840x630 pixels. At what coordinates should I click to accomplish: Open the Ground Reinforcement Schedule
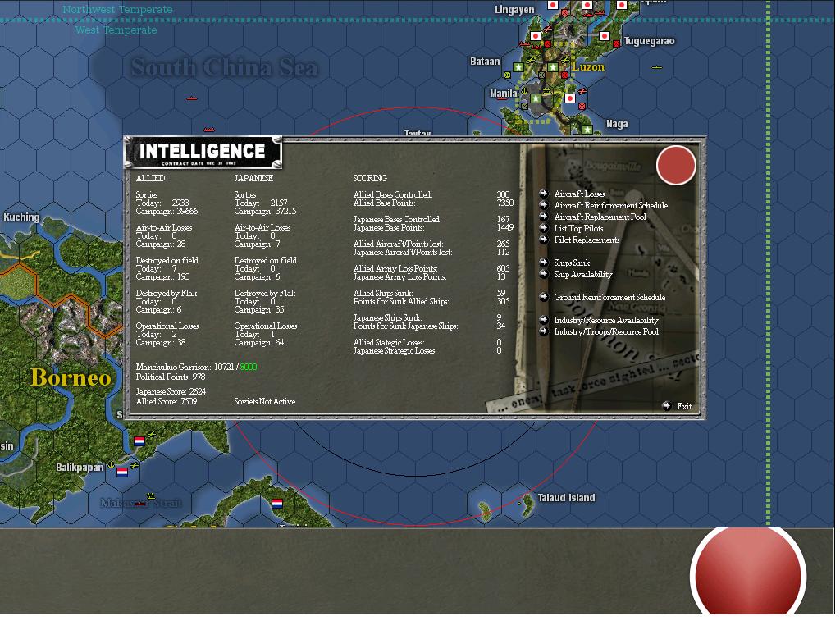point(609,297)
